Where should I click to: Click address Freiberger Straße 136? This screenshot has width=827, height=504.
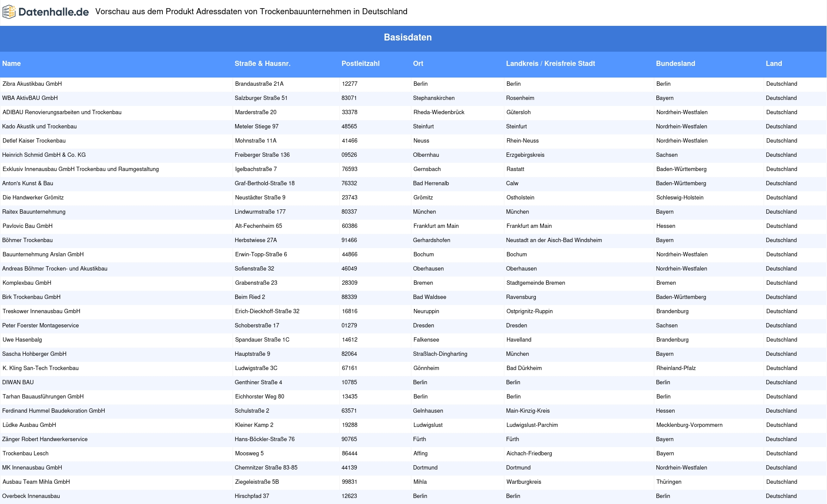tap(262, 155)
